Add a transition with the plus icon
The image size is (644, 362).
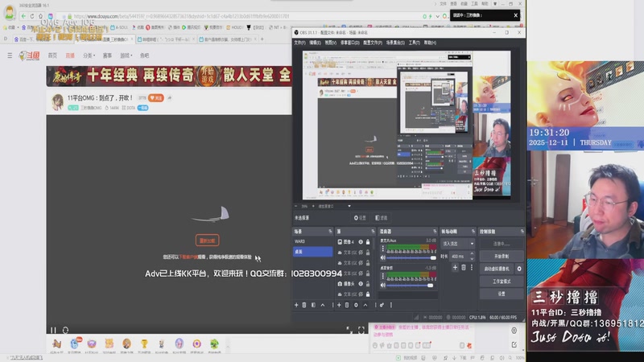point(455,268)
